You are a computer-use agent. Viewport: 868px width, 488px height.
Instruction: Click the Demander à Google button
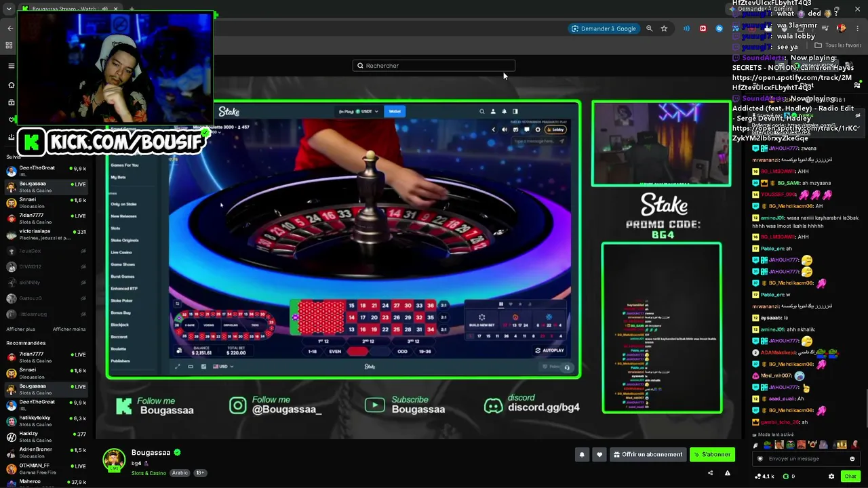pos(604,28)
